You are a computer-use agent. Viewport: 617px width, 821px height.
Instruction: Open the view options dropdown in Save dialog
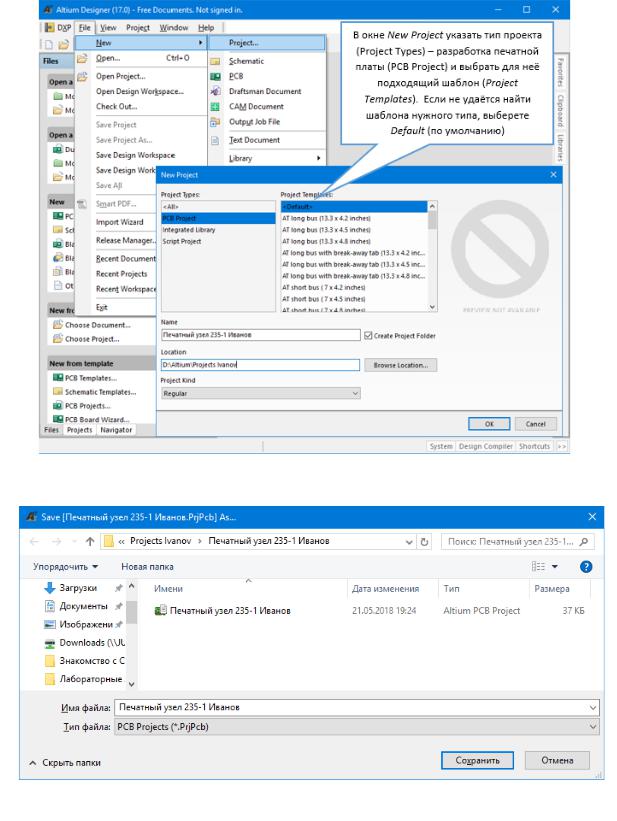(555, 567)
